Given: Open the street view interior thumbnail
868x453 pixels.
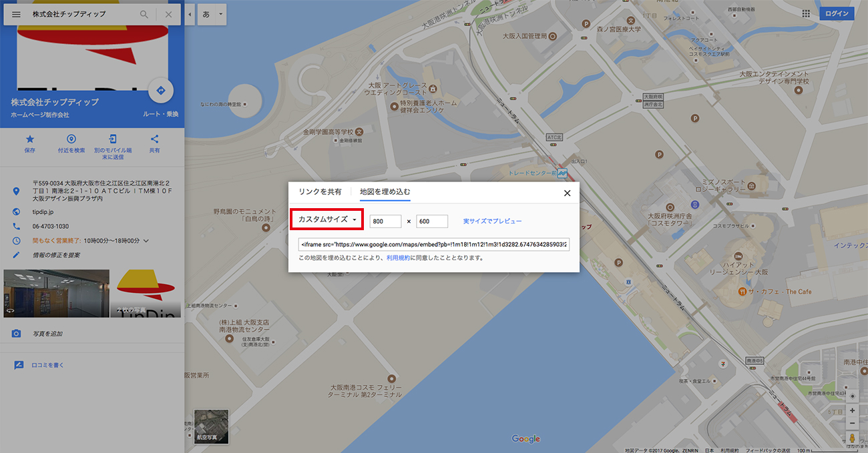Looking at the screenshot, I should click(x=56, y=293).
